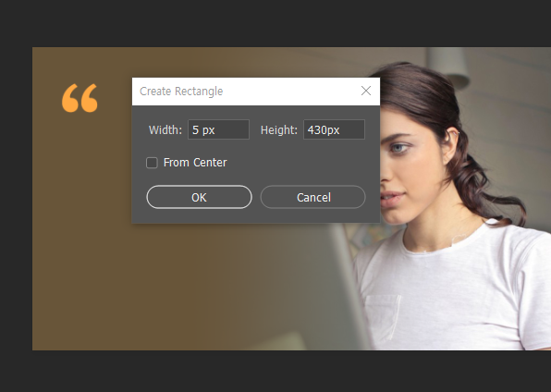Click the orange quotation mark graphic
Viewport: 551px width, 392px height.
point(80,98)
